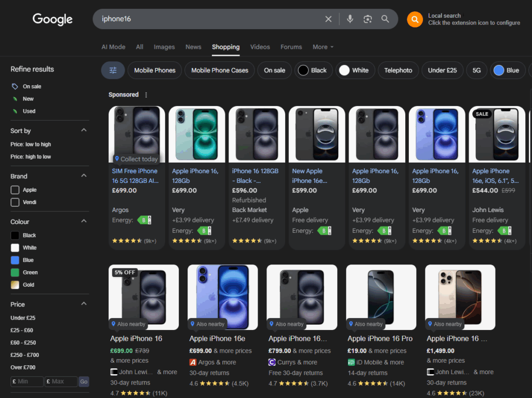This screenshot has width=532, height=398.
Task: Click the orange Local search extension icon
Action: [x=415, y=19]
